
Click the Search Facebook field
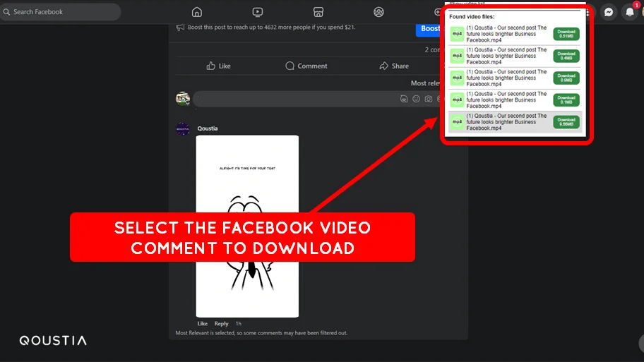[61, 12]
